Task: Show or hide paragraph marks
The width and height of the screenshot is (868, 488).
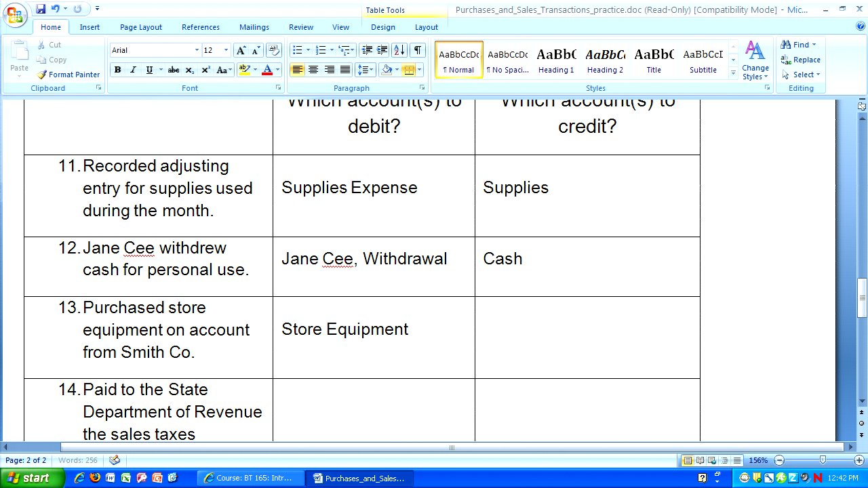Action: (x=417, y=50)
